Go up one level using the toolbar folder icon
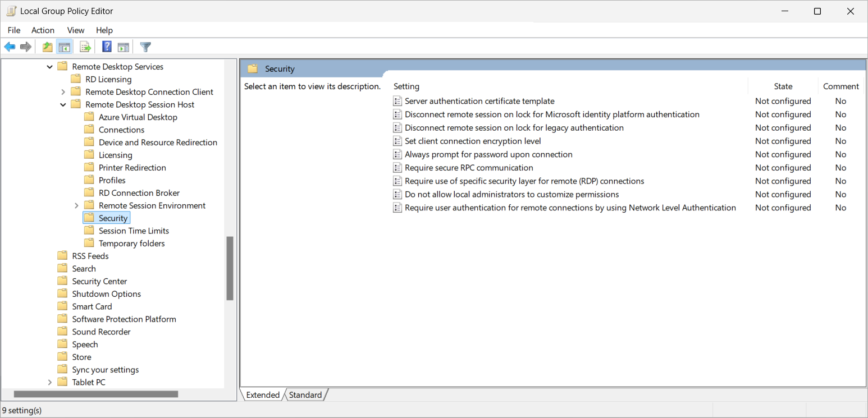This screenshot has height=418, width=868. coord(48,47)
